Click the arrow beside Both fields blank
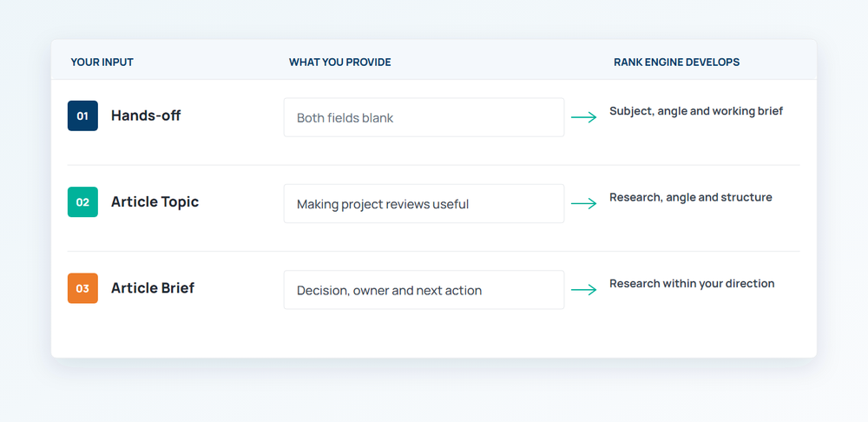The width and height of the screenshot is (868, 422). (584, 117)
